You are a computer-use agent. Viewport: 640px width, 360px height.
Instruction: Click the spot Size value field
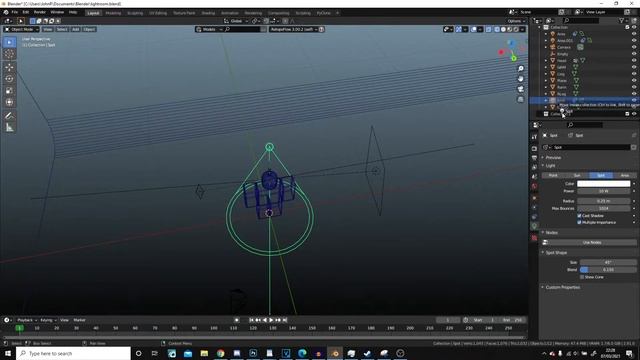pyautogui.click(x=607, y=262)
